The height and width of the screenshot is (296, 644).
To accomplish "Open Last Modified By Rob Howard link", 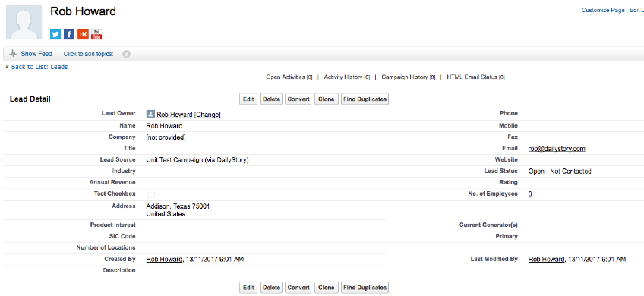I will click(x=547, y=259).
